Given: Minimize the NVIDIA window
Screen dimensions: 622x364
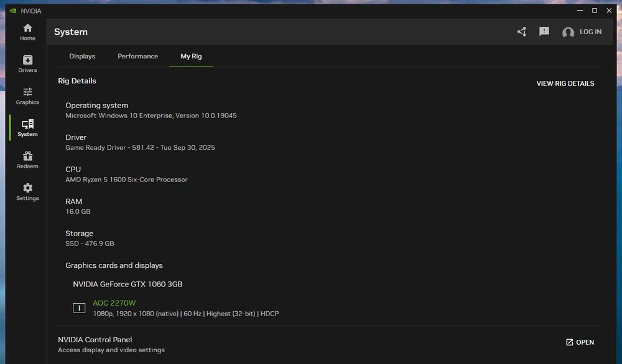Looking at the screenshot, I should click(x=580, y=11).
